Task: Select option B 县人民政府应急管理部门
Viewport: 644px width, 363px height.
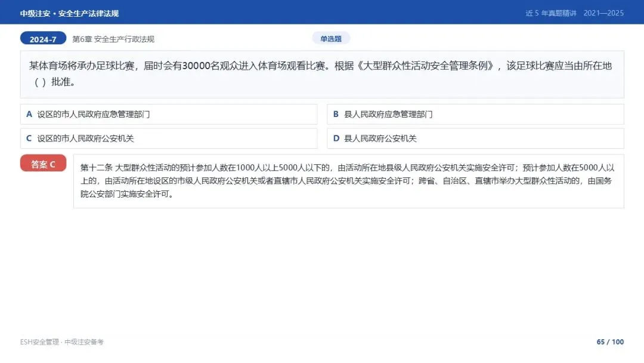Action: [x=476, y=114]
